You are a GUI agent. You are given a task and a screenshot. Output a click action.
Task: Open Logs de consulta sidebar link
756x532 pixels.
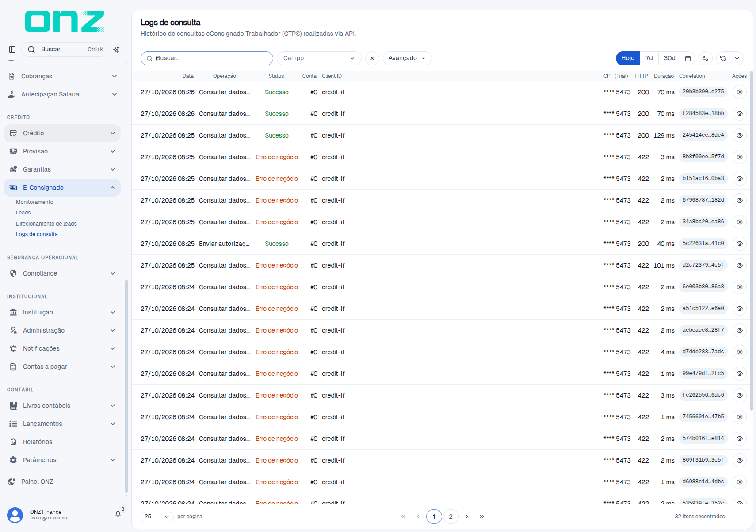tap(37, 234)
